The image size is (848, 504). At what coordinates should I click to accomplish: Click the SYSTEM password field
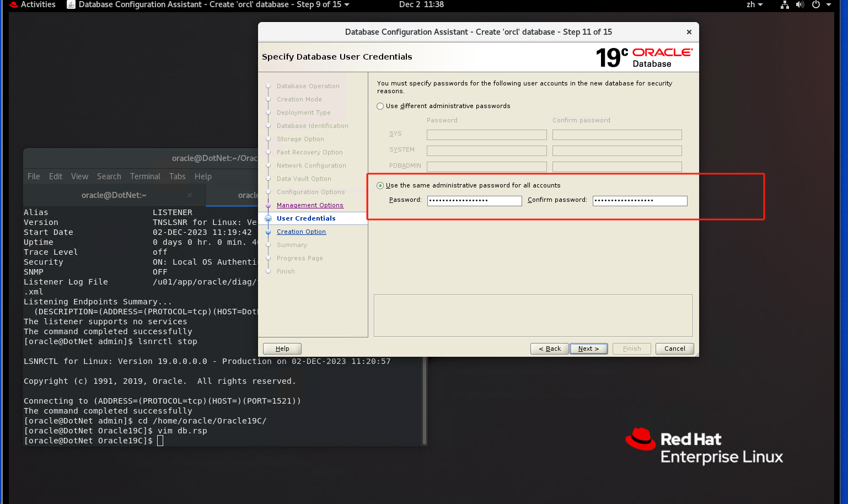click(487, 151)
